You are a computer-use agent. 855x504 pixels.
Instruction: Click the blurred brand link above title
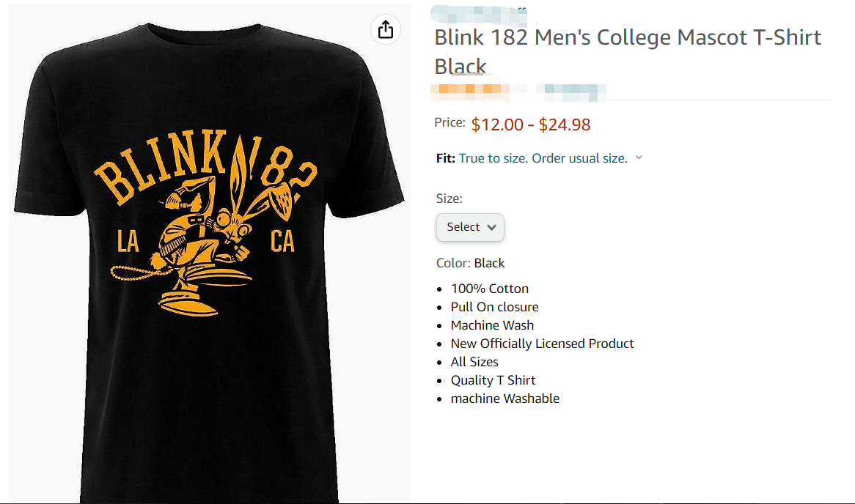(480, 14)
